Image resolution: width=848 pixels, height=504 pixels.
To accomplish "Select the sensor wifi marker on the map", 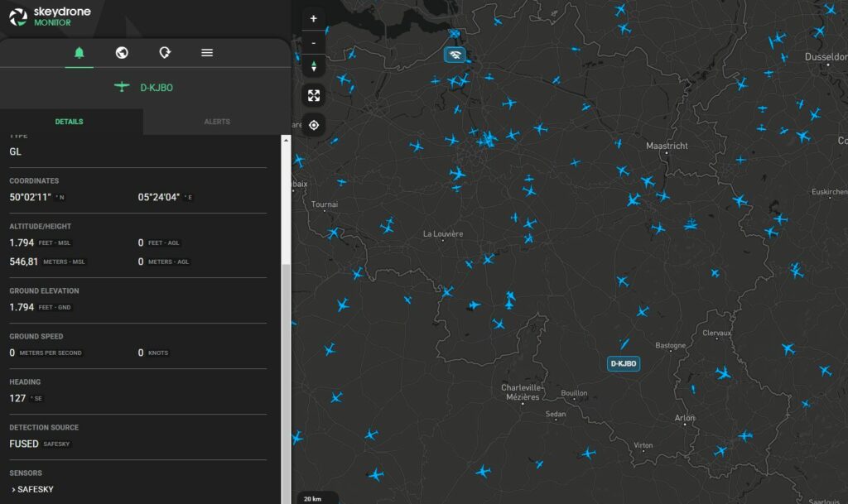I will click(x=454, y=55).
